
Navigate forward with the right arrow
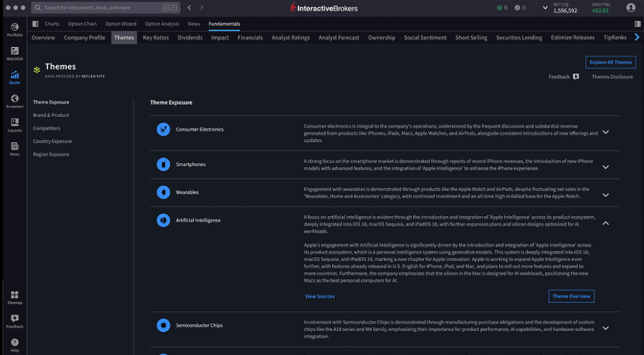pos(201,8)
